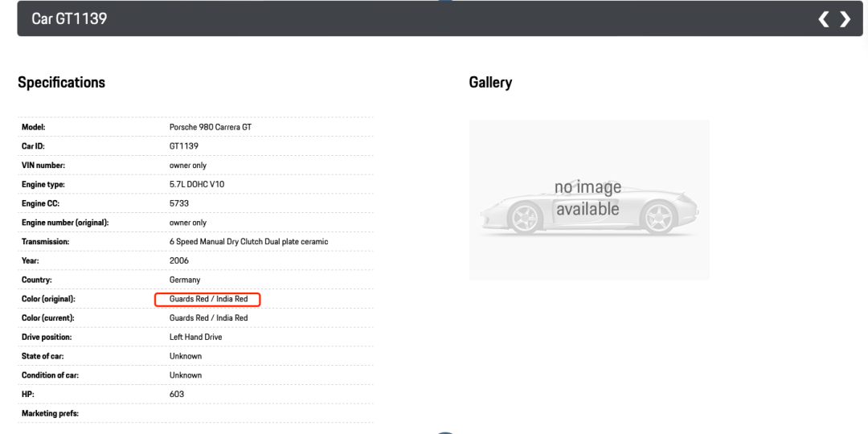This screenshot has width=868, height=434.
Task: Open the 'no image available' gallery thumbnail
Action: click(589, 200)
